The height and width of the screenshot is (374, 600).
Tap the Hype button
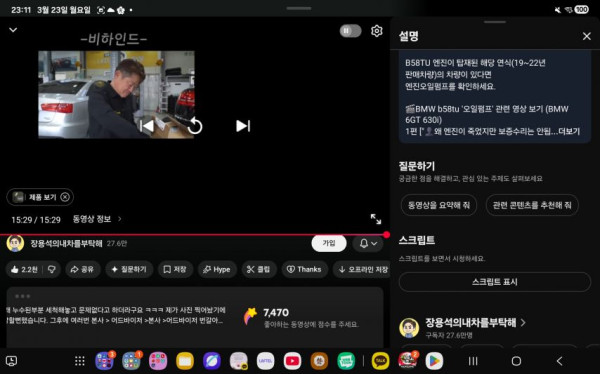coord(217,269)
